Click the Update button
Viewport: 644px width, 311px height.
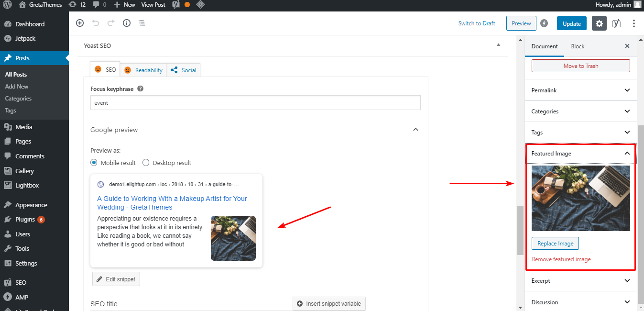point(571,23)
